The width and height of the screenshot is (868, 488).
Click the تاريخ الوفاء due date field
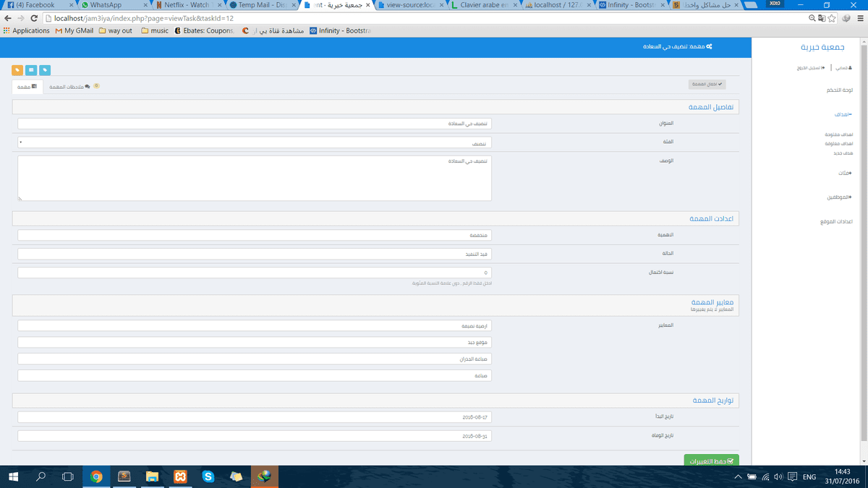click(x=255, y=436)
